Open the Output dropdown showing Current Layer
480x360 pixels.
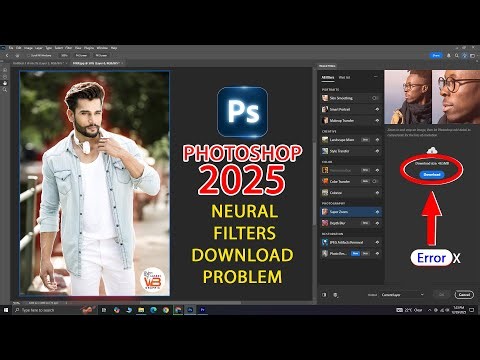[x=403, y=295]
